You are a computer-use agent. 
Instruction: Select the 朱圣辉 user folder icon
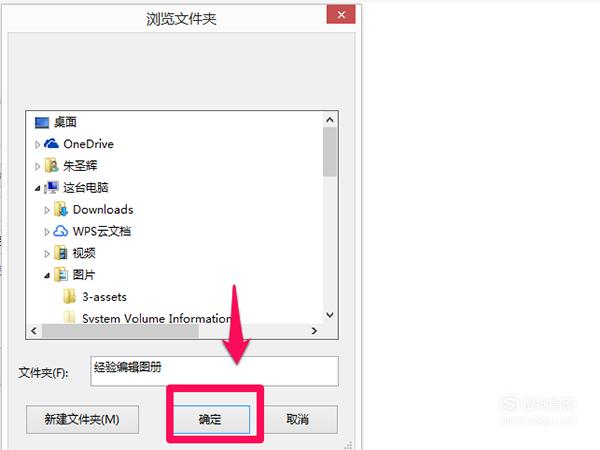point(51,166)
